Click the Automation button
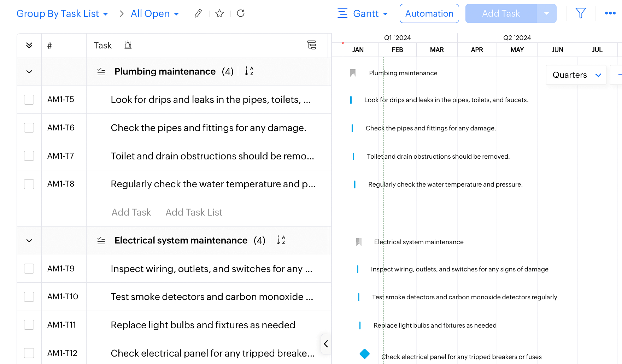This screenshot has height=364, width=622. click(429, 13)
